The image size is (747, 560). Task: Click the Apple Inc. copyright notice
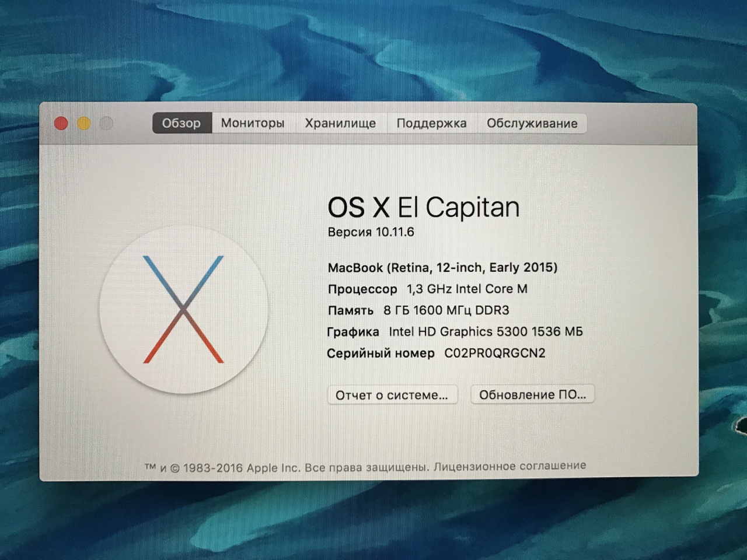tap(286, 468)
